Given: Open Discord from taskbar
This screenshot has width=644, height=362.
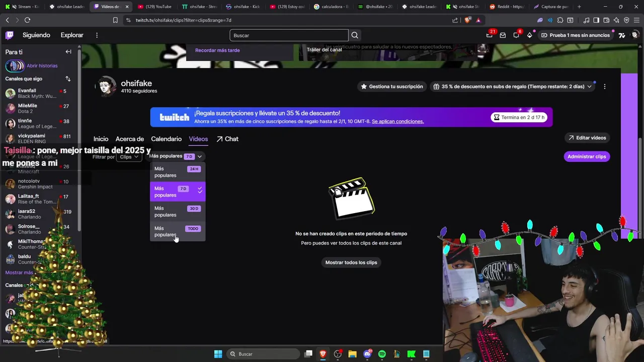Looking at the screenshot, I should 367,354.
